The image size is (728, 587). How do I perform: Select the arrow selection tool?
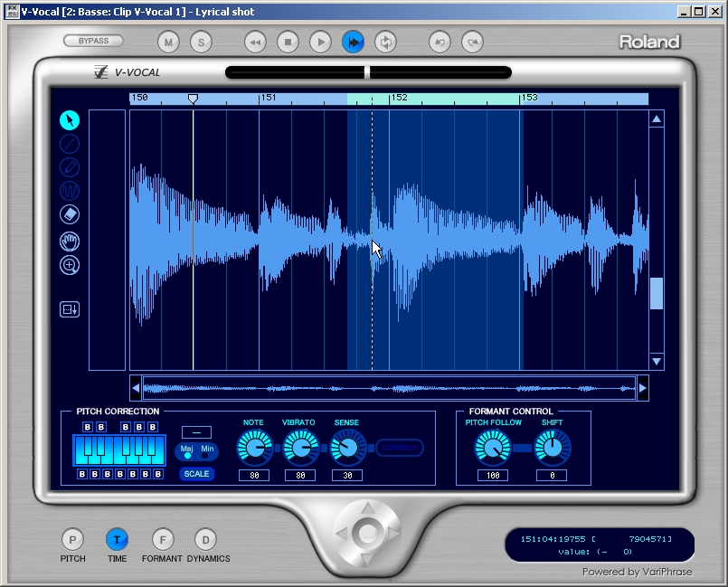(68, 119)
